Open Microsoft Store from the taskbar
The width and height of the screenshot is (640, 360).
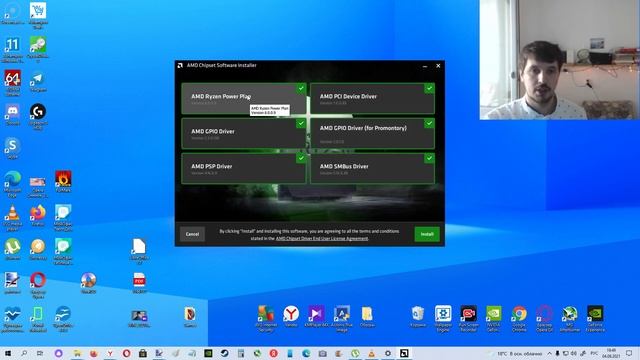(143, 353)
